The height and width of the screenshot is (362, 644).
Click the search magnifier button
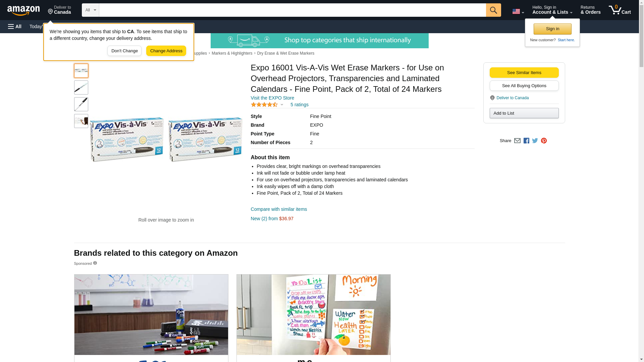click(x=493, y=10)
